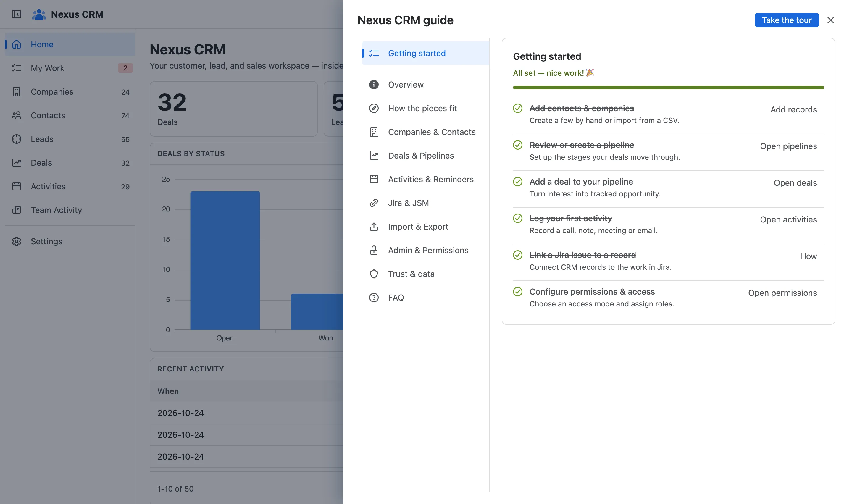Click the shield icon for Trust & data
852x504 pixels.
tap(374, 274)
